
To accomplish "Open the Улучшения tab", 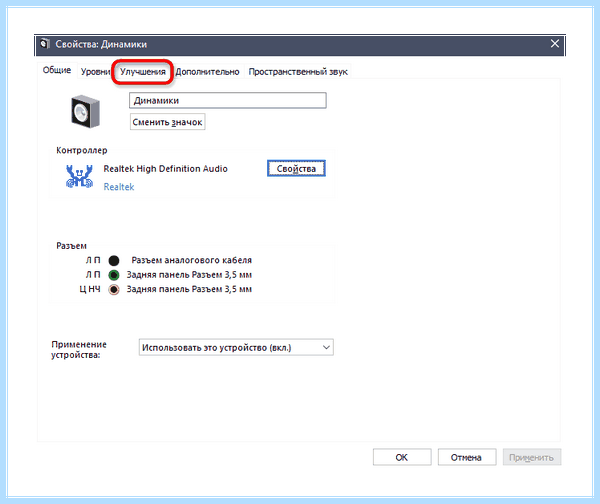I will tap(143, 72).
